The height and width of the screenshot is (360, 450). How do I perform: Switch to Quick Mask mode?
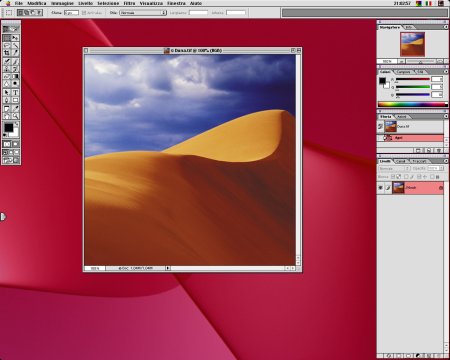pos(15,144)
